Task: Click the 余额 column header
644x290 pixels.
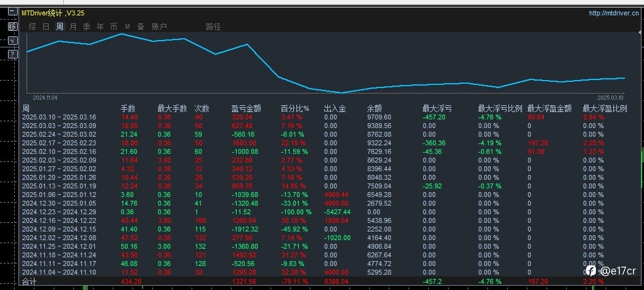Action: pyautogui.click(x=374, y=109)
